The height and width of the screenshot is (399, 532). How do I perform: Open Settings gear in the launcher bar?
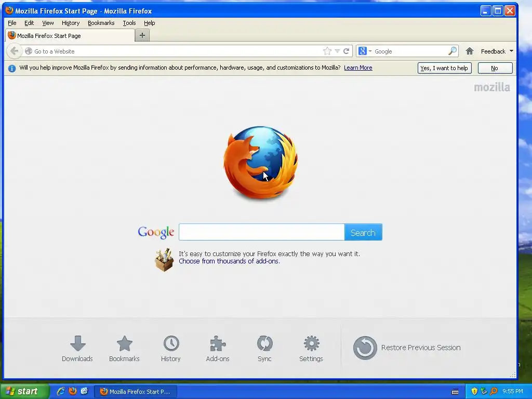point(311,349)
